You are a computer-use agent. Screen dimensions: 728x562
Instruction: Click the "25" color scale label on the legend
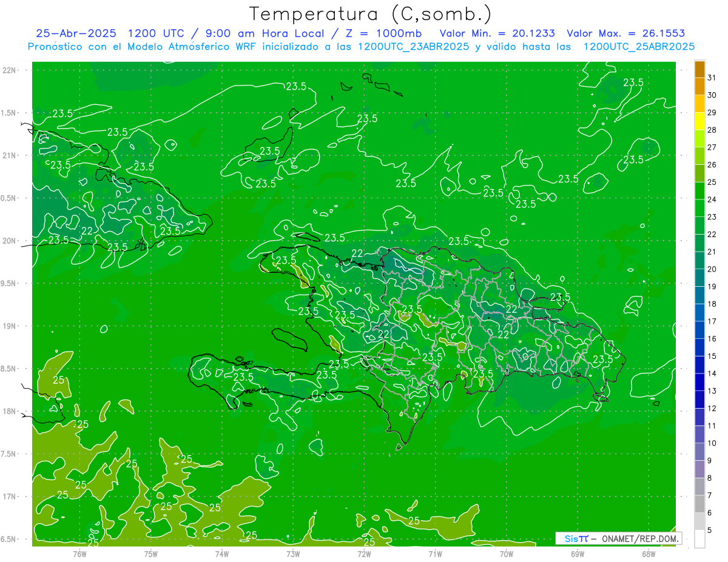[712, 182]
